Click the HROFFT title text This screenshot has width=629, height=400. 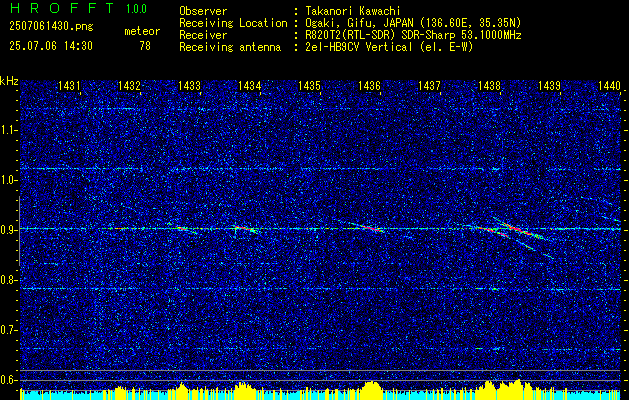click(63, 8)
